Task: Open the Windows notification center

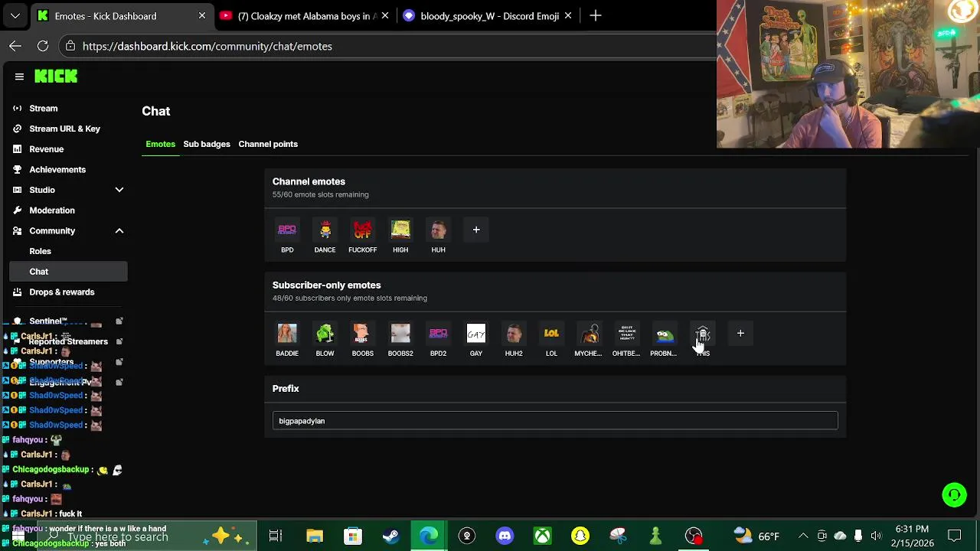Action: point(955,536)
